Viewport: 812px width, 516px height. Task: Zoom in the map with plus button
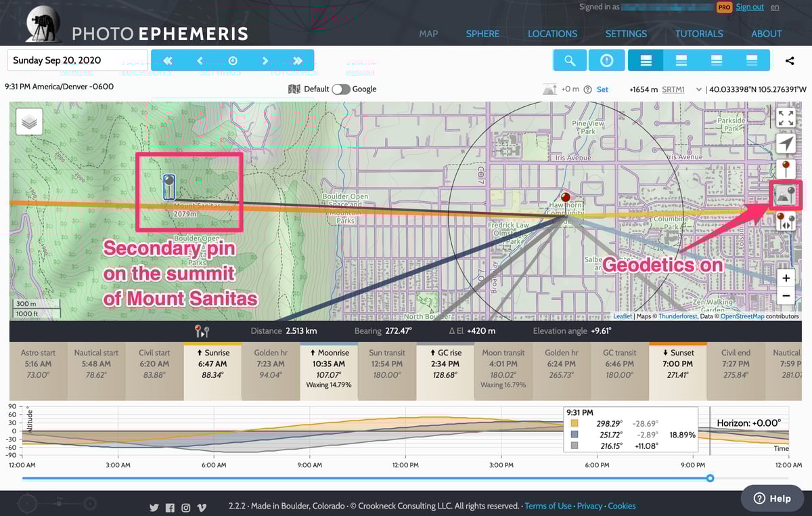pyautogui.click(x=786, y=278)
